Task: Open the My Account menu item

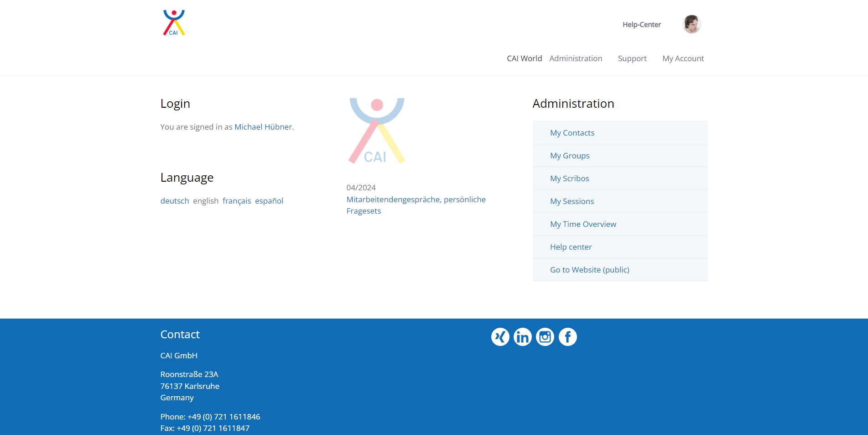Action: (x=683, y=58)
